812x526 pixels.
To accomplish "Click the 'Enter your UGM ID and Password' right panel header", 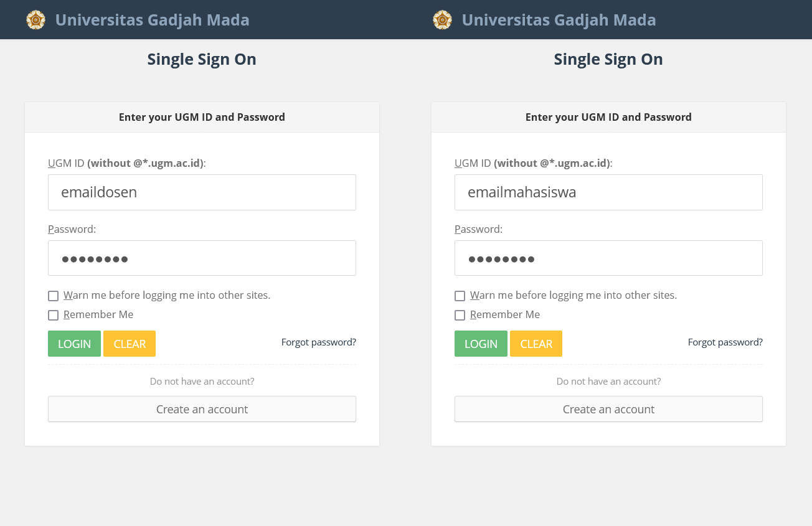I will tap(608, 116).
